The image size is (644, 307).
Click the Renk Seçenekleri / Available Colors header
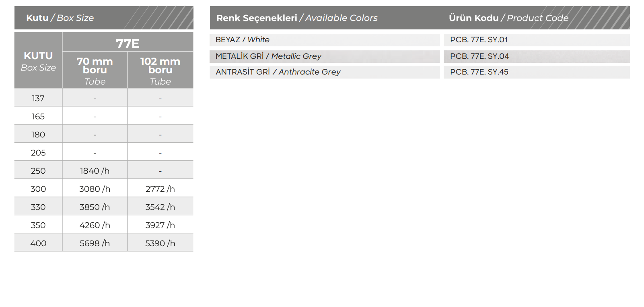pyautogui.click(x=297, y=18)
